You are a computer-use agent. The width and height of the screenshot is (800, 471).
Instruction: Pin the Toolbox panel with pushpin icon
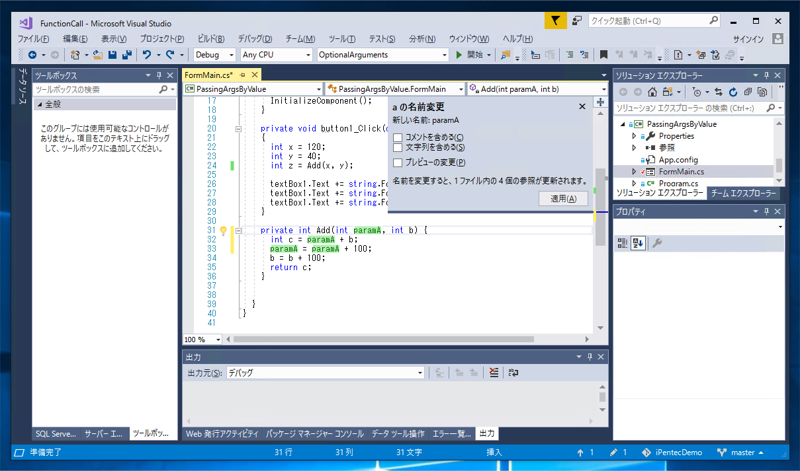pyautogui.click(x=159, y=76)
